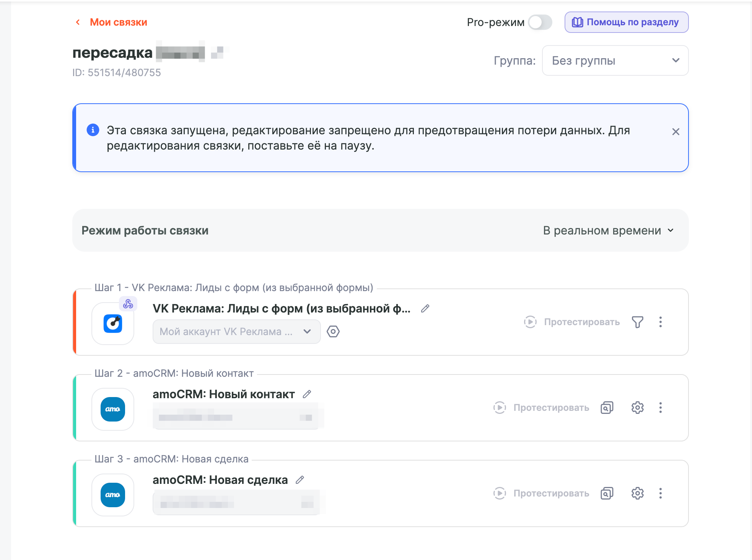Viewport: 752px width, 560px height.
Task: Click the VK Реклама app icon in step 1
Action: click(113, 324)
